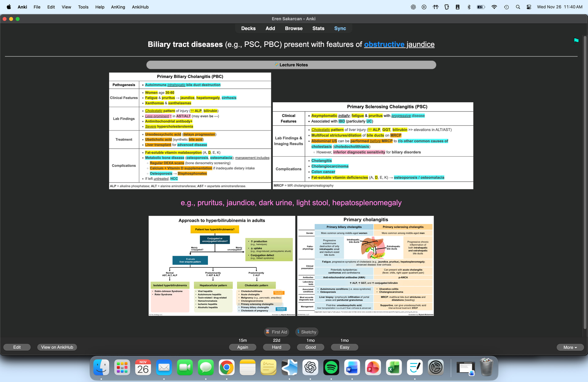The width and height of the screenshot is (588, 382).
Task: Open Control Center in menu bar
Action: [529, 7]
